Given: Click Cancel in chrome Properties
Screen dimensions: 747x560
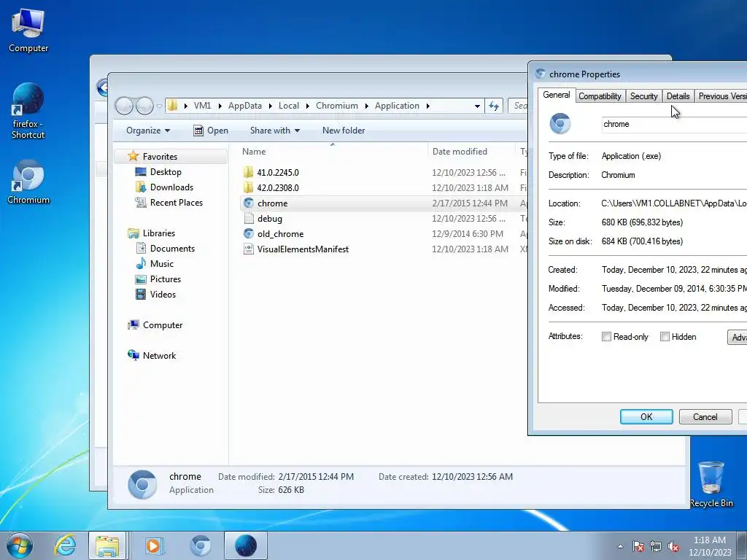Looking at the screenshot, I should coord(705,416).
